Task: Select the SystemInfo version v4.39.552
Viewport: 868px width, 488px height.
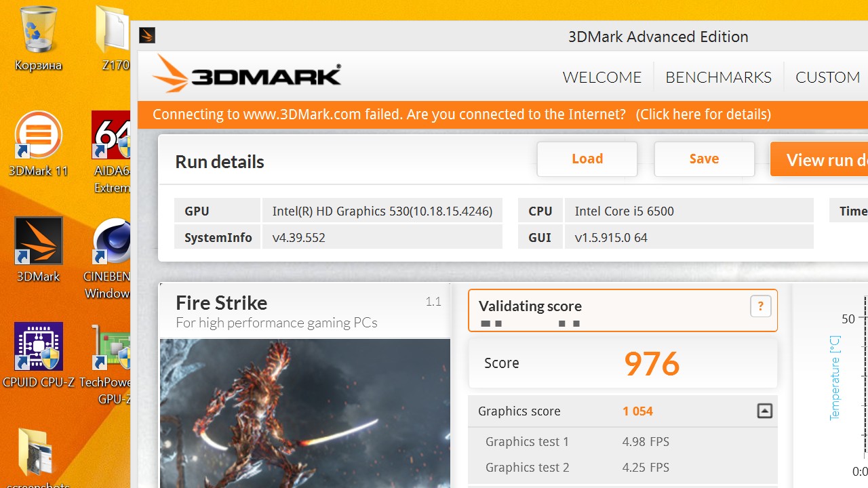Action: (382, 237)
